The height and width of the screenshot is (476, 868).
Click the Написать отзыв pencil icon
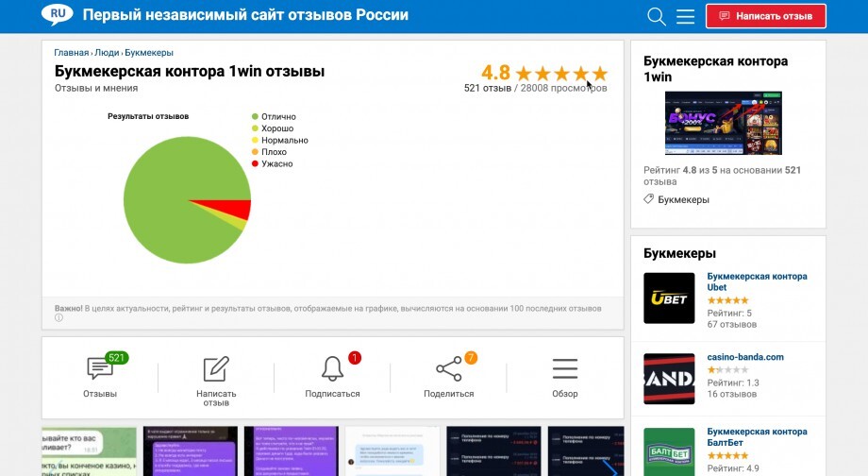point(216,369)
